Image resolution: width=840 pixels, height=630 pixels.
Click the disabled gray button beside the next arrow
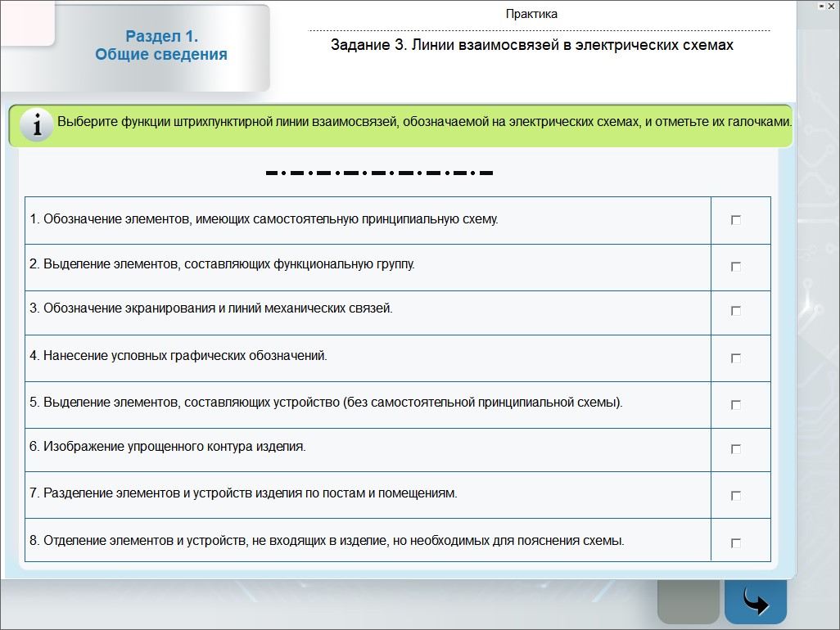[x=689, y=603]
